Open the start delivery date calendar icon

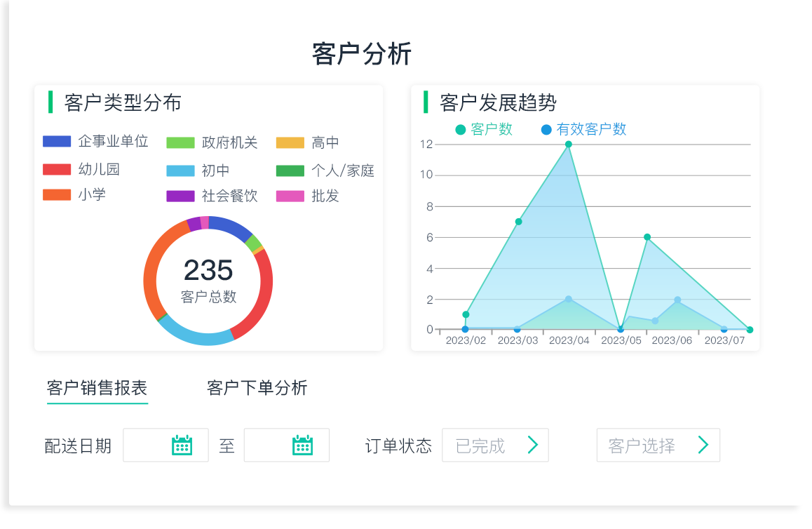[x=182, y=445]
